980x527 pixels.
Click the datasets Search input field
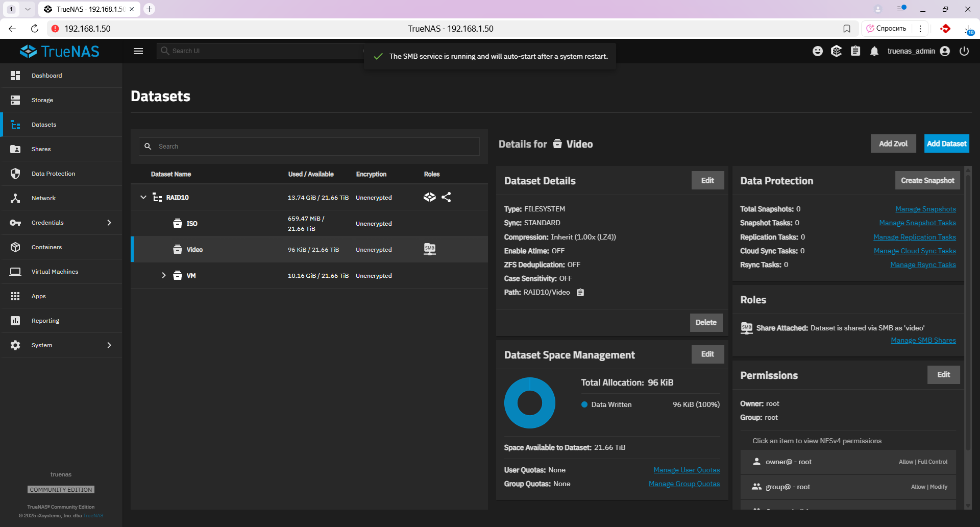click(316, 147)
